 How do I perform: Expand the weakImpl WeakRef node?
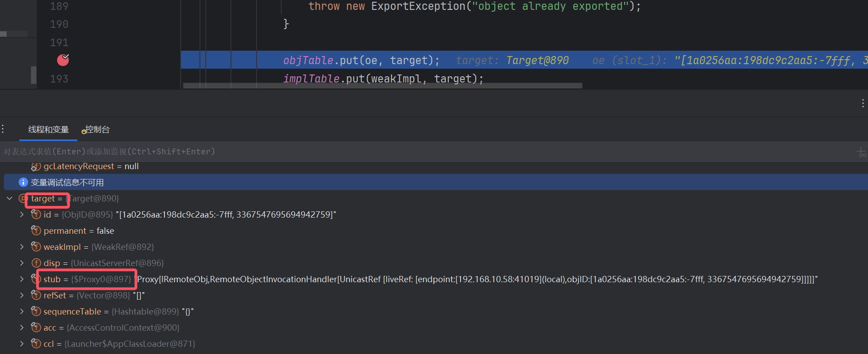pyautogui.click(x=22, y=247)
